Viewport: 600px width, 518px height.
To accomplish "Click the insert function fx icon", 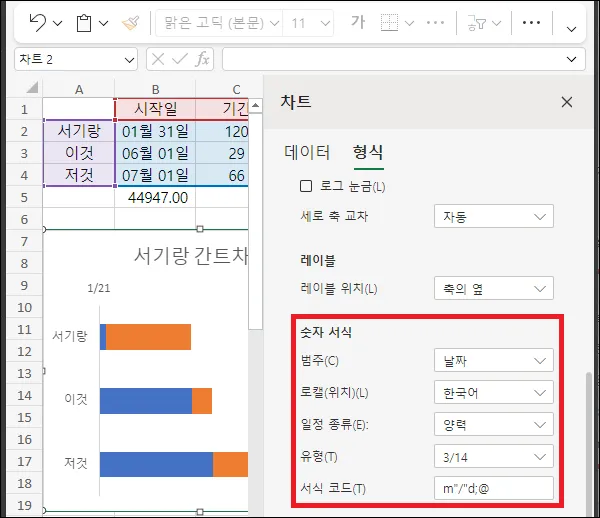I will pyautogui.click(x=202, y=59).
